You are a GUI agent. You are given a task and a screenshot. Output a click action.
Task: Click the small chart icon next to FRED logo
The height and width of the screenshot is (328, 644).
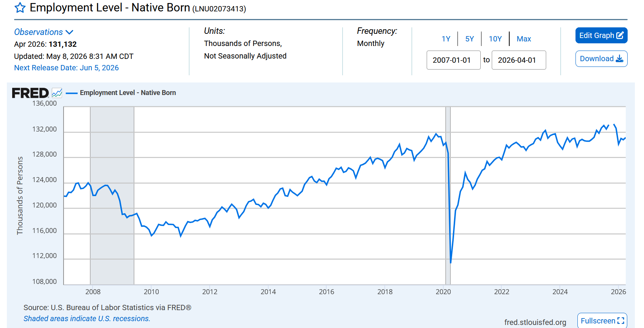(57, 93)
